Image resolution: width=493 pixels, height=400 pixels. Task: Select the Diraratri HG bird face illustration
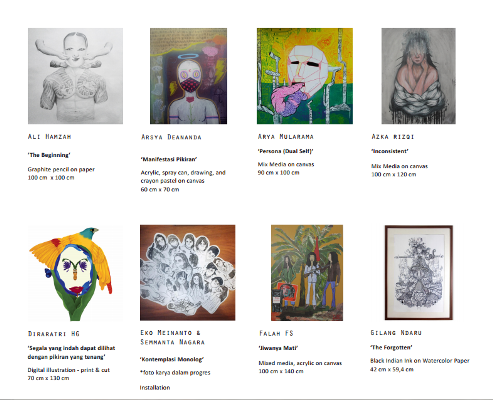(x=75, y=273)
